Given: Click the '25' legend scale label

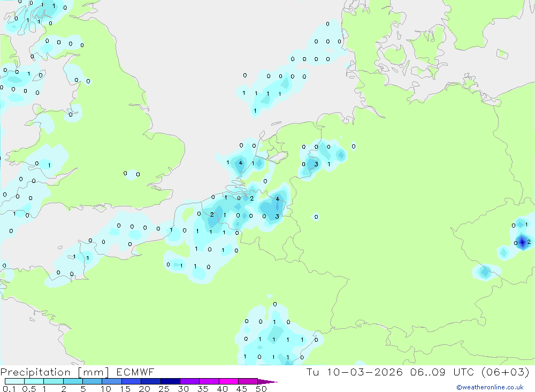Looking at the screenshot, I should coord(164,389).
